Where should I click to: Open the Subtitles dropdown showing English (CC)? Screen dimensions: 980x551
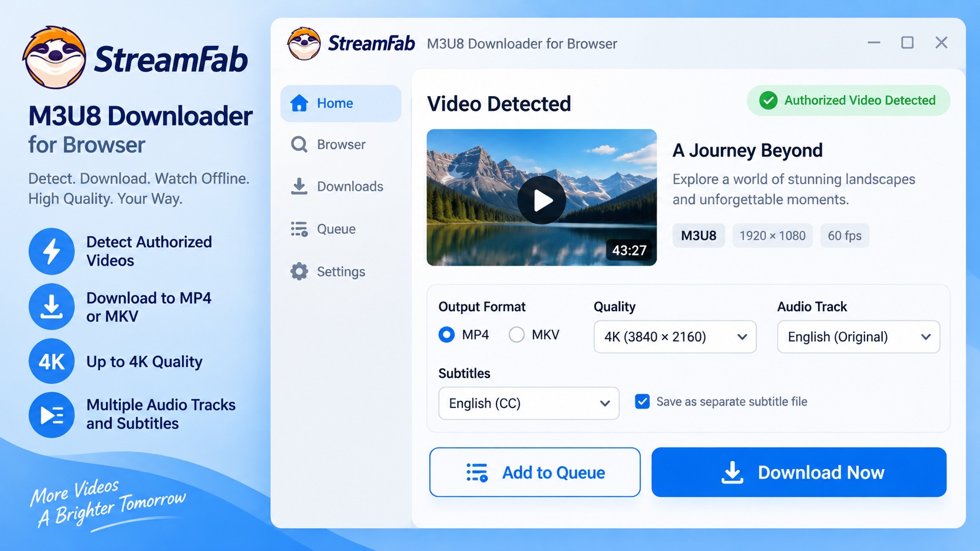(529, 403)
